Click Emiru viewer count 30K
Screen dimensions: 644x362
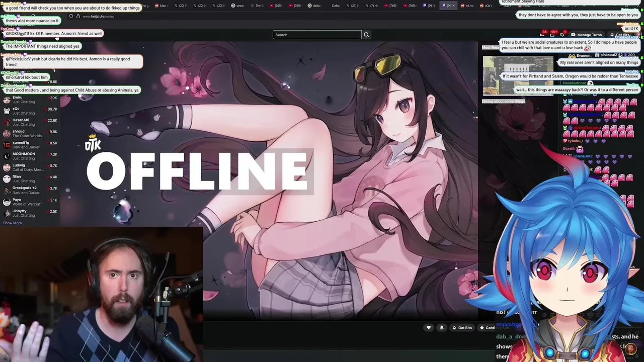[54, 98]
